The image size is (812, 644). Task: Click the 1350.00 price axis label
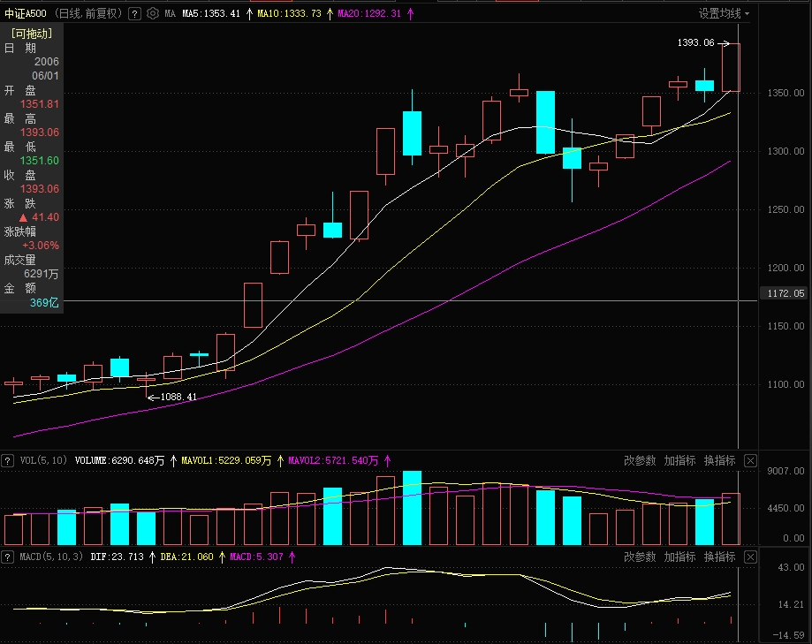pos(785,93)
